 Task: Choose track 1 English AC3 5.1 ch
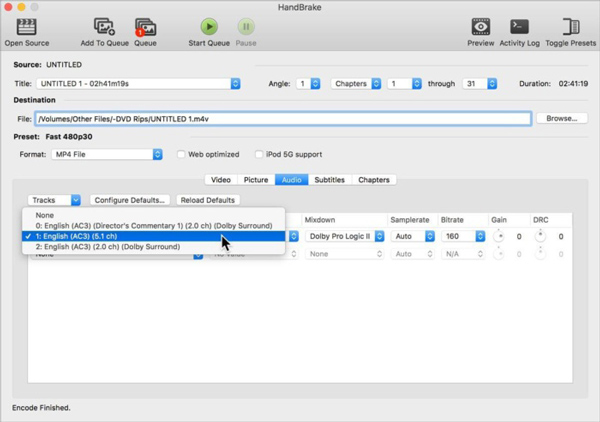pyautogui.click(x=153, y=236)
